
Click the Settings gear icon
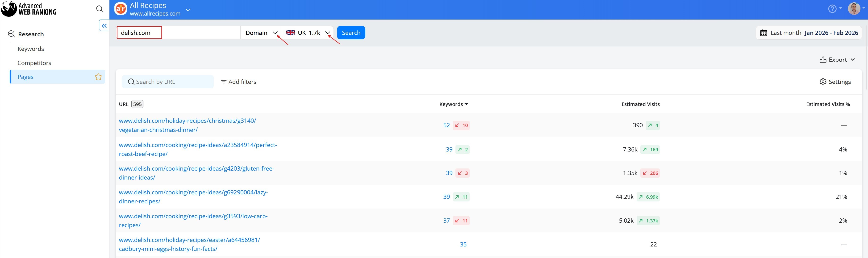tap(823, 82)
